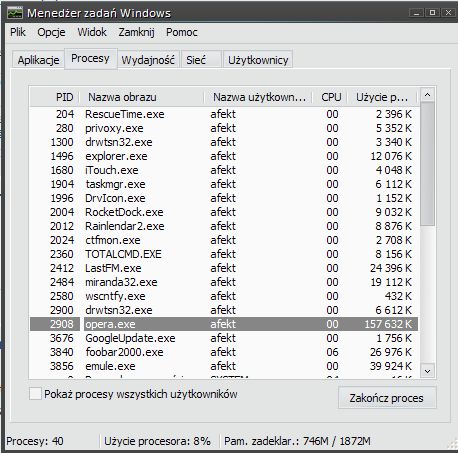Minimize the Menedżer zadań window
Image resolution: width=458 pixels, height=453 pixels.
pos(416,13)
